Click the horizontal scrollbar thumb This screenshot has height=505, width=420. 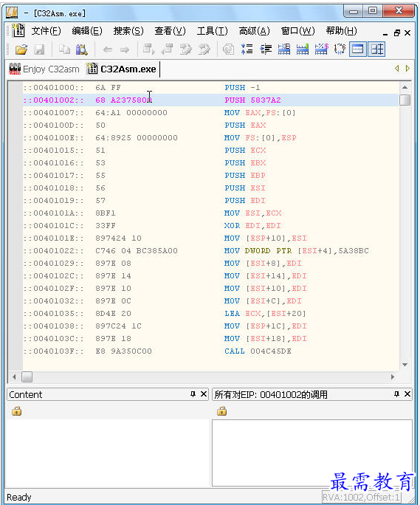[27, 377]
